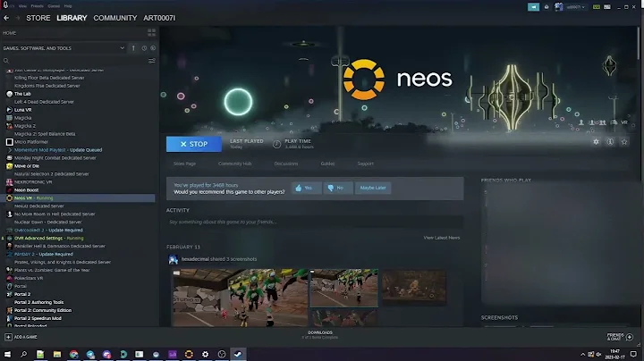The width and height of the screenshot is (644, 361).
Task: Click the Maybe Later button
Action: pyautogui.click(x=373, y=188)
